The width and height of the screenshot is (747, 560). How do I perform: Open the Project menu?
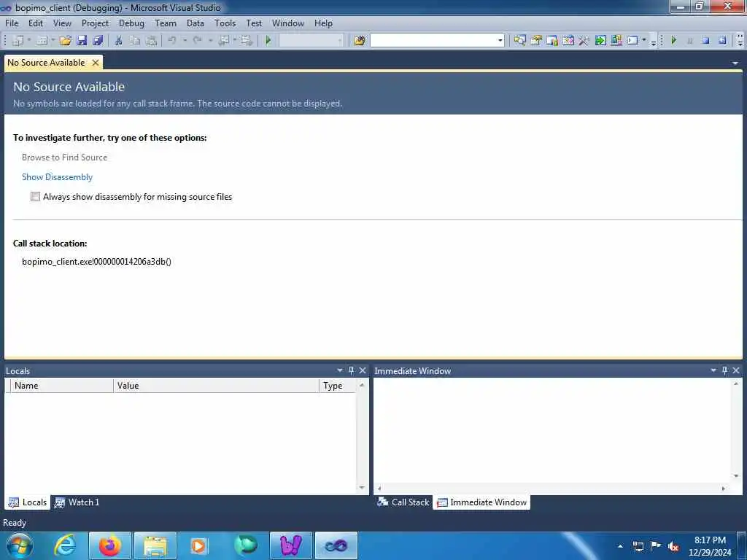tap(95, 23)
